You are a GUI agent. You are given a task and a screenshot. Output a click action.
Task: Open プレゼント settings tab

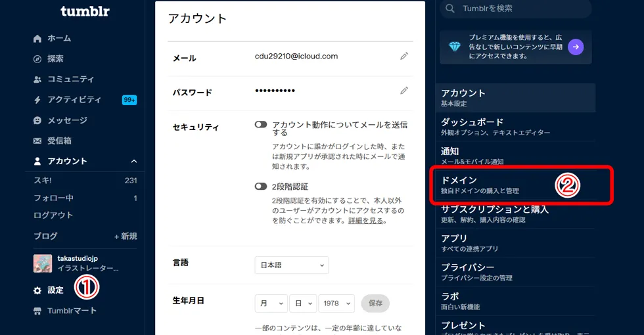point(516,326)
